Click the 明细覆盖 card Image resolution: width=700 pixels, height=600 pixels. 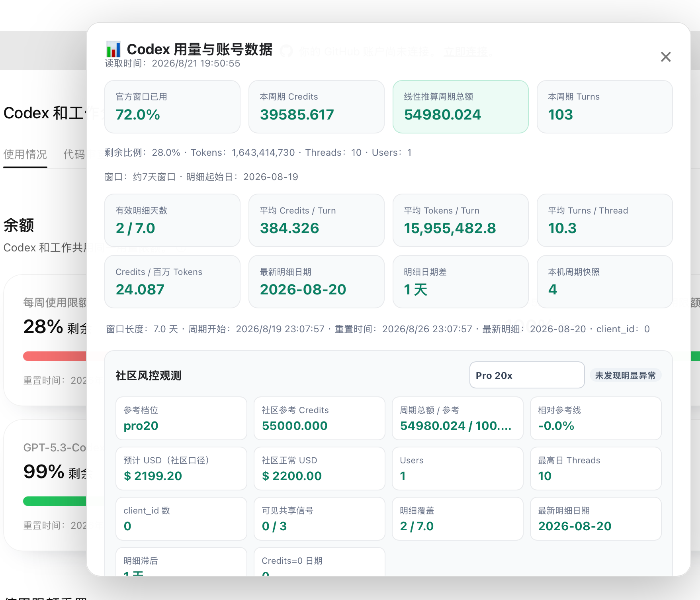coord(458,519)
